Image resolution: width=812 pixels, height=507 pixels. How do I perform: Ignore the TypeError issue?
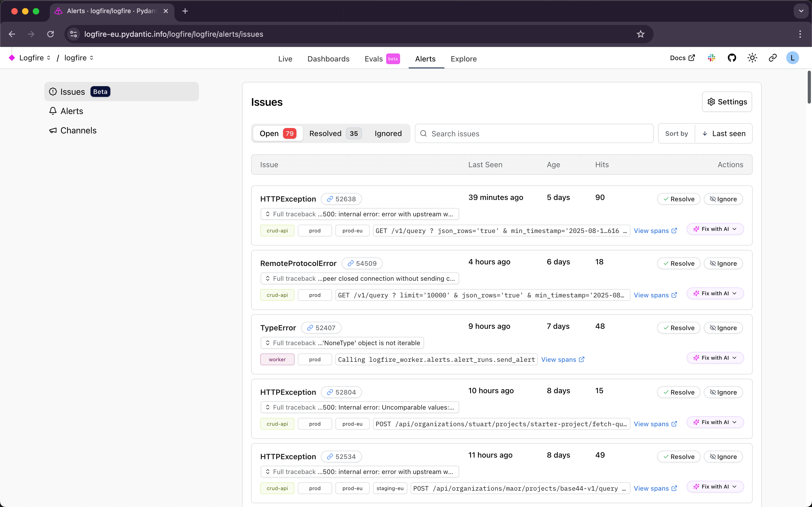(723, 328)
